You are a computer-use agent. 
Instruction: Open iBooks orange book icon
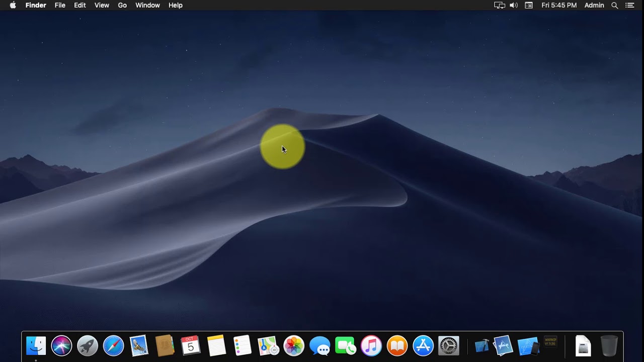397,346
